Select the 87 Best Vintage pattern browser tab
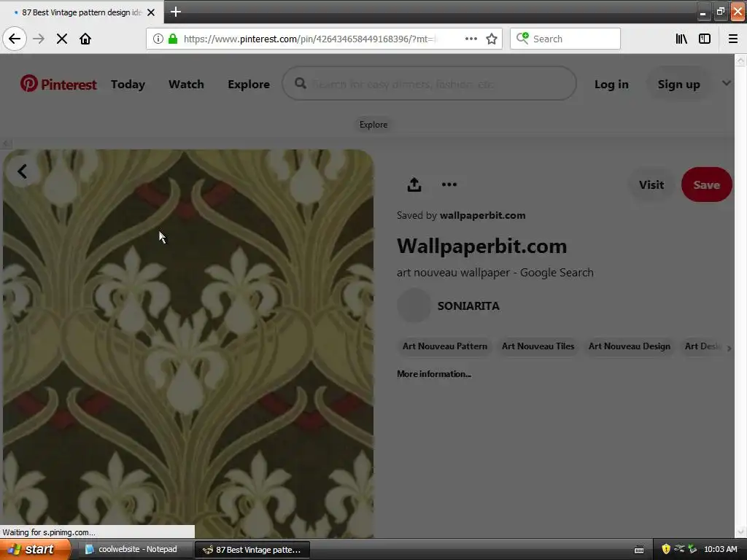The image size is (747, 560). [82, 12]
